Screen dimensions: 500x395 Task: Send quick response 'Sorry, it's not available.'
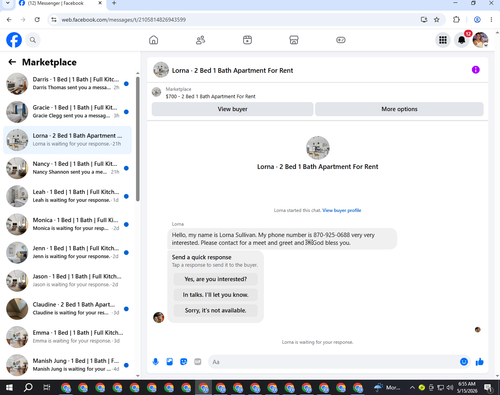coord(216,310)
